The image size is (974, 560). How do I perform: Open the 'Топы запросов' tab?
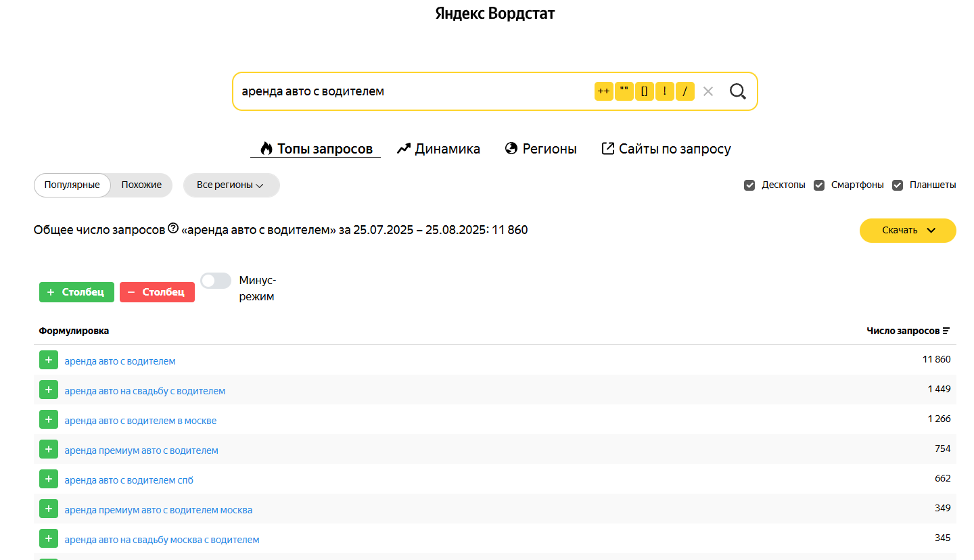click(x=316, y=149)
